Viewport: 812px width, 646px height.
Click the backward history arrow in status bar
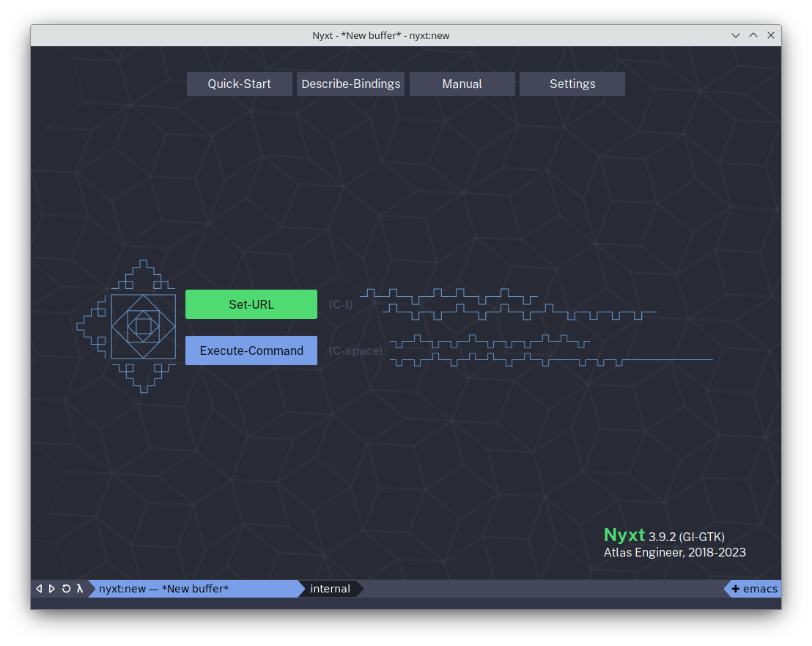click(x=39, y=589)
